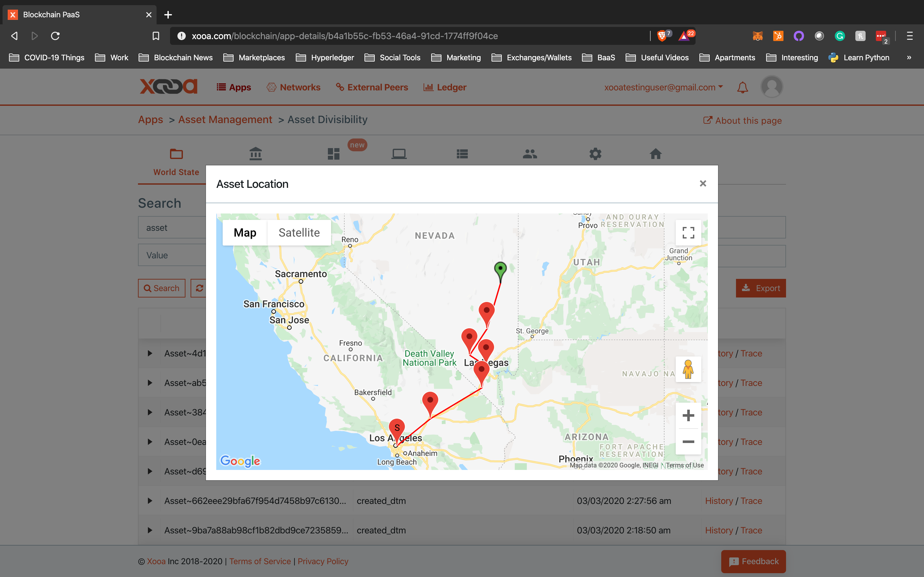Click the user avatar profile icon
924x577 pixels.
pyautogui.click(x=772, y=87)
